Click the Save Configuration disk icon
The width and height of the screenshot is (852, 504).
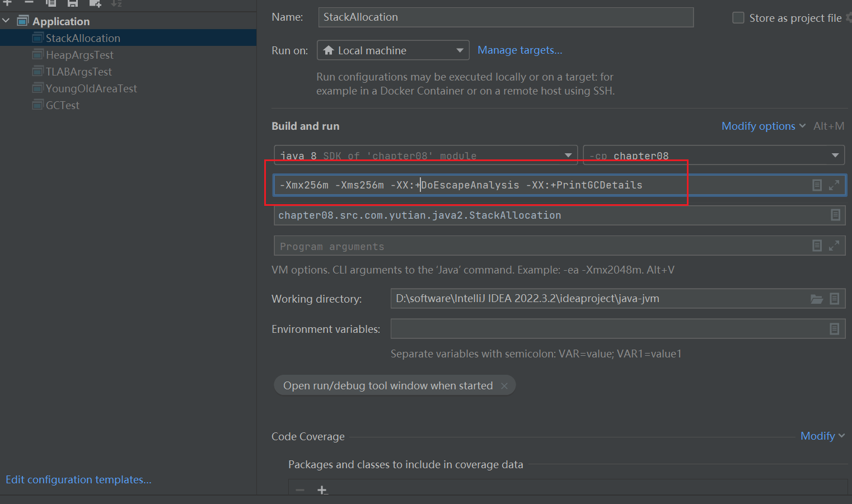[73, 3]
